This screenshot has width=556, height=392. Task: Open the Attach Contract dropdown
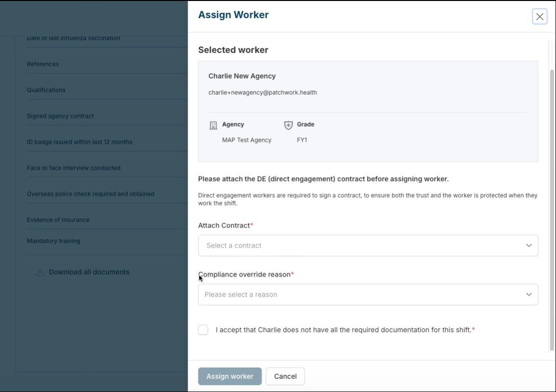coord(368,245)
